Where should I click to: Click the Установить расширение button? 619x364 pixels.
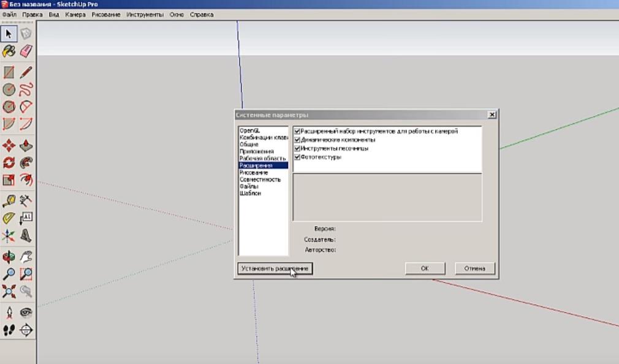pos(275,268)
